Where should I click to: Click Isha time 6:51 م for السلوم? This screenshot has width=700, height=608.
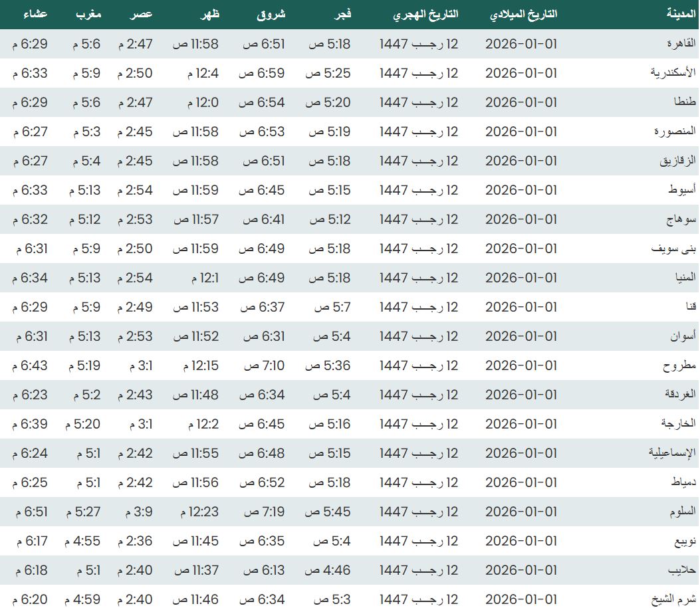(32, 512)
